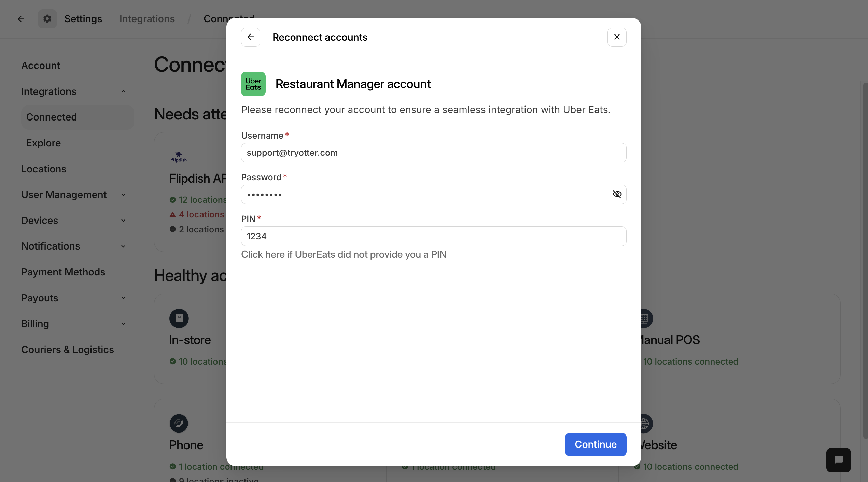This screenshot has width=868, height=482.
Task: Select Payment Methods in sidebar
Action: pos(63,272)
